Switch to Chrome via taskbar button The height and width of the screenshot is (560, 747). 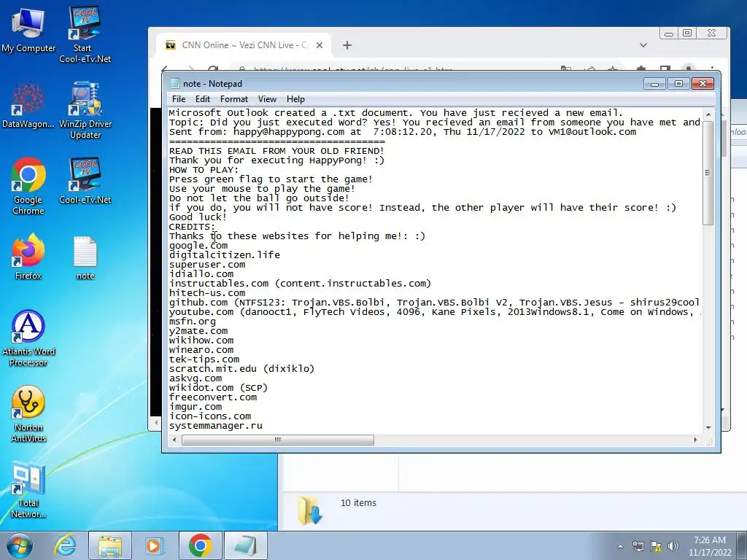pyautogui.click(x=200, y=545)
